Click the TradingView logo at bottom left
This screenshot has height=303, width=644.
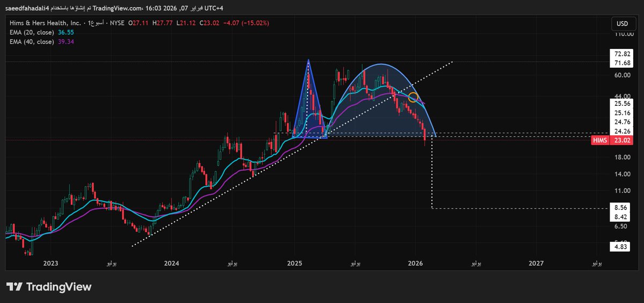[x=49, y=287]
